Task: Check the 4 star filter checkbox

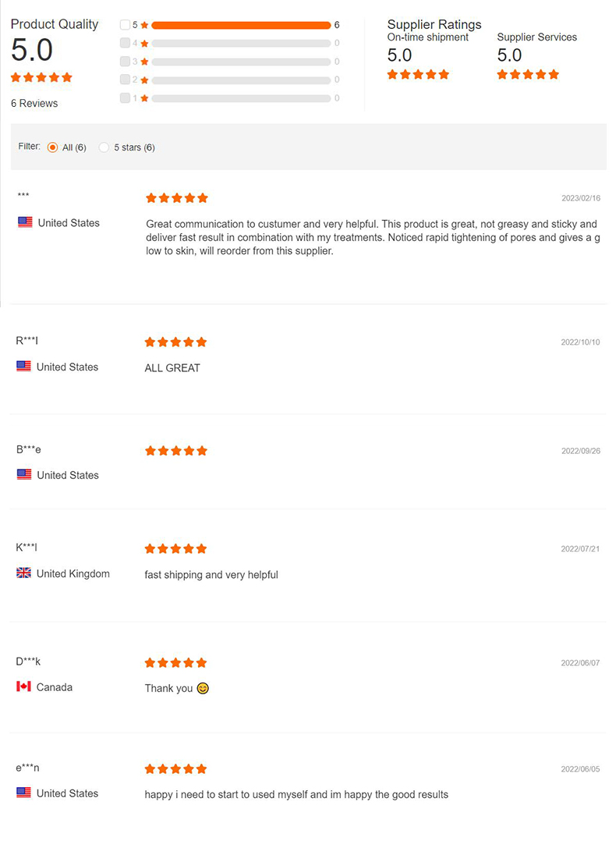Action: point(125,43)
